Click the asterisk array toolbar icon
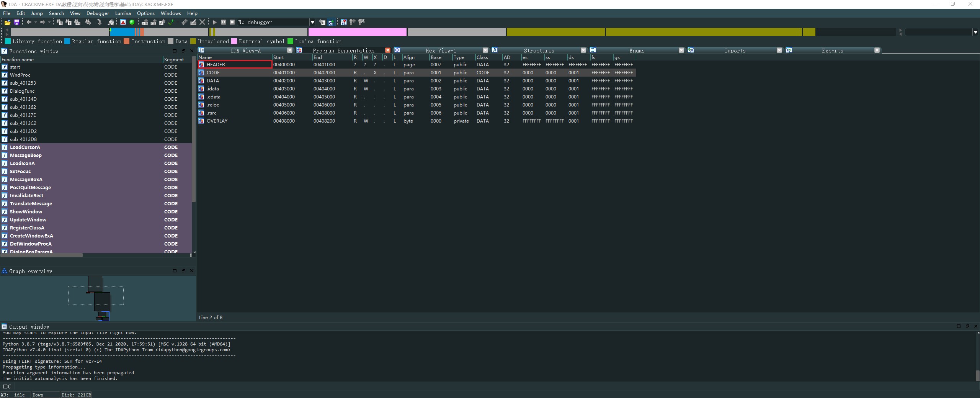The image size is (980, 398). (185, 22)
